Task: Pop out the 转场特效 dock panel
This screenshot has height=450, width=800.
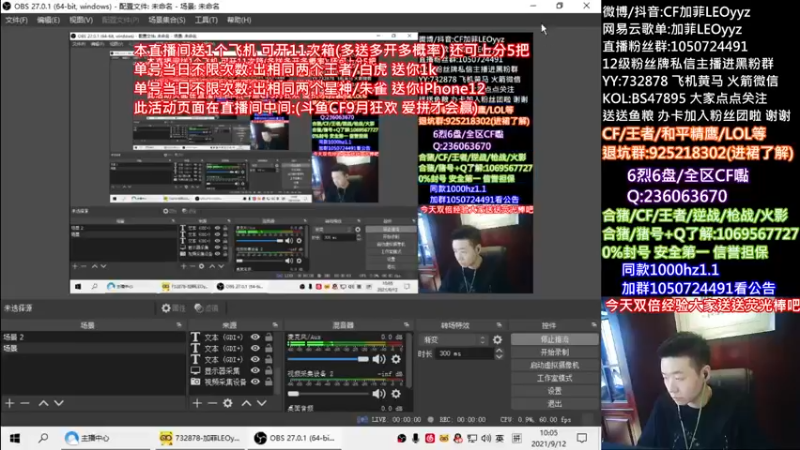Action: click(x=499, y=324)
